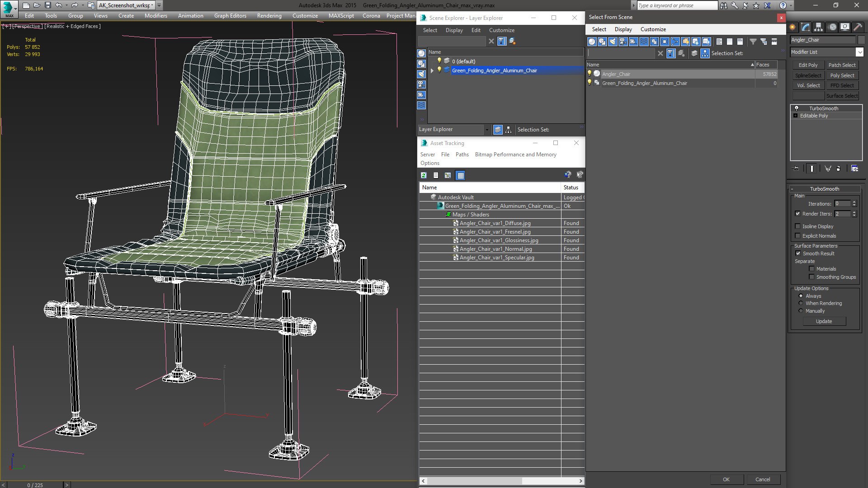This screenshot has width=868, height=488.
Task: Click Select All icon in Select From Scene
Action: click(719, 42)
